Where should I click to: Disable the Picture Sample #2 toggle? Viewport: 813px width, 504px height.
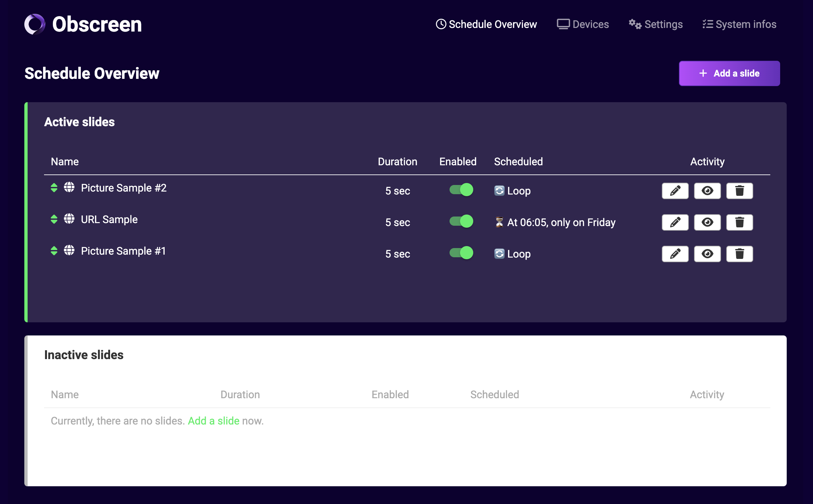tap(461, 190)
